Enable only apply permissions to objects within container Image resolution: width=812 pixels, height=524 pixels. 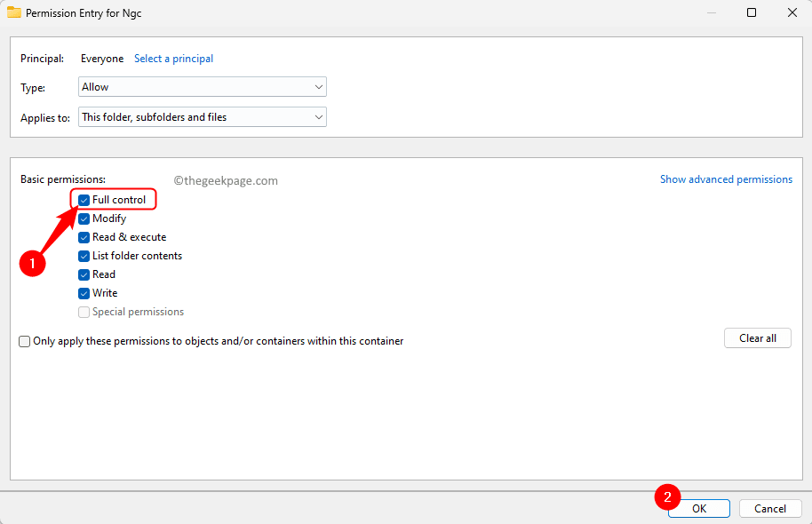(24, 341)
